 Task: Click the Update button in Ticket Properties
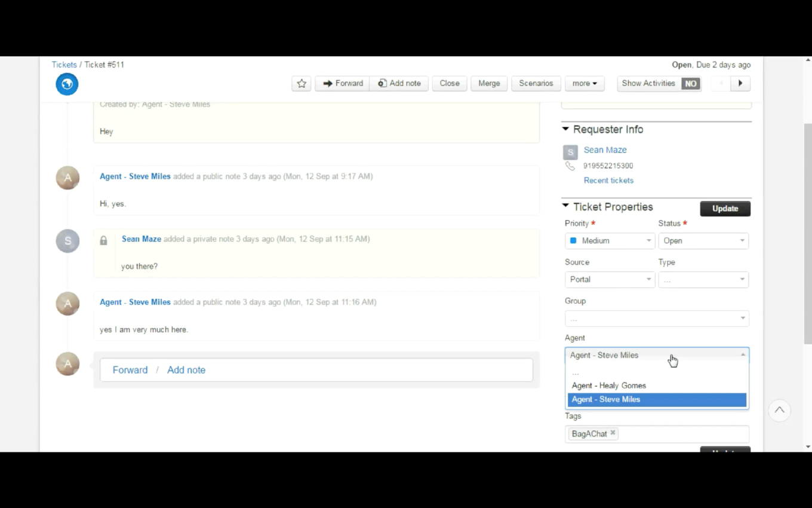coord(725,209)
